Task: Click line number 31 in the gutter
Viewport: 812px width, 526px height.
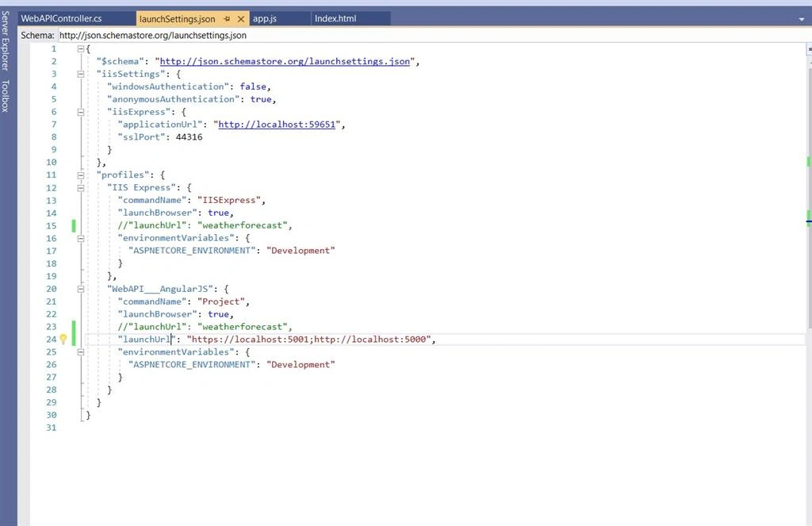Action: point(51,428)
